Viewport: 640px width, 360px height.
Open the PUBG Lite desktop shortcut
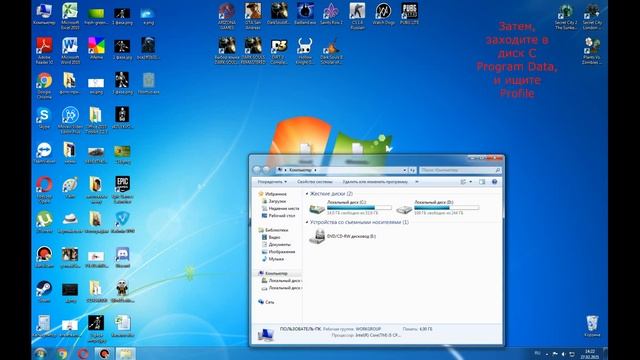coord(409,14)
